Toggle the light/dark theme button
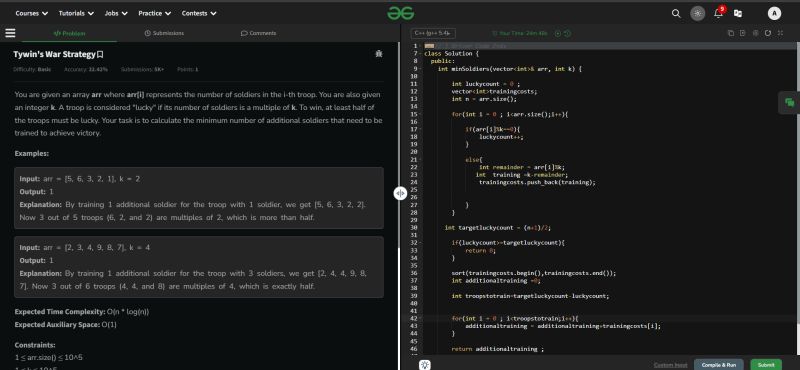The width and height of the screenshot is (800, 370). (x=697, y=14)
